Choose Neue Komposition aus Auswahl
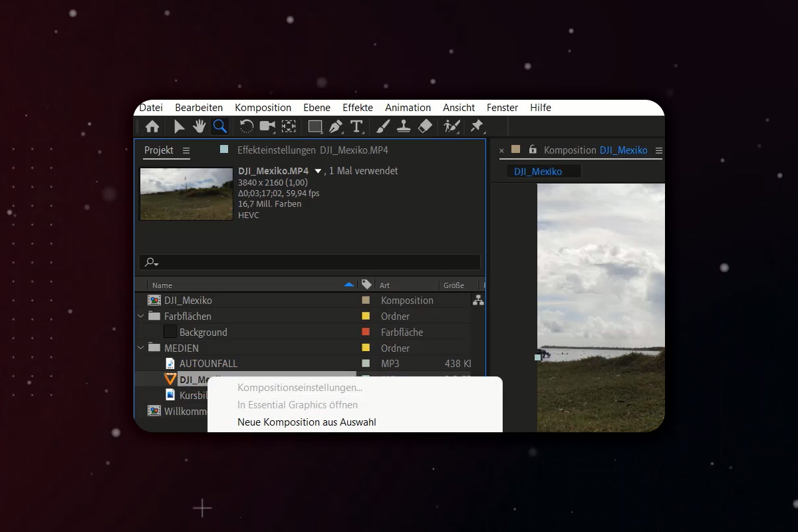 307,422
